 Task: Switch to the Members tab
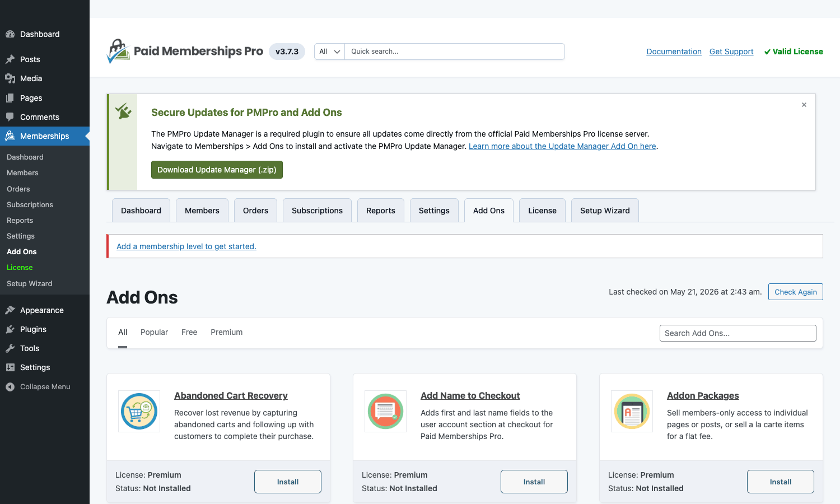[202, 211]
